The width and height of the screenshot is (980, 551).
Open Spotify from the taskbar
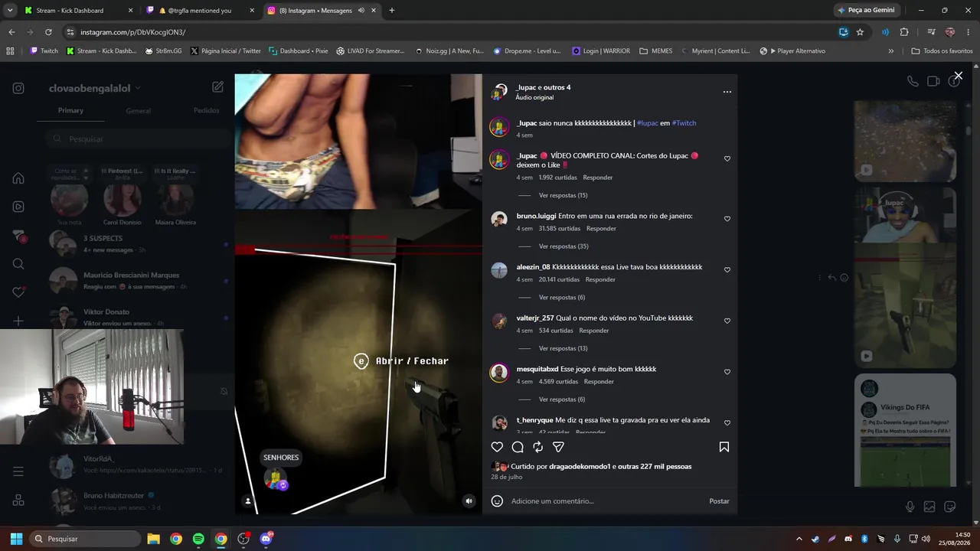click(198, 539)
